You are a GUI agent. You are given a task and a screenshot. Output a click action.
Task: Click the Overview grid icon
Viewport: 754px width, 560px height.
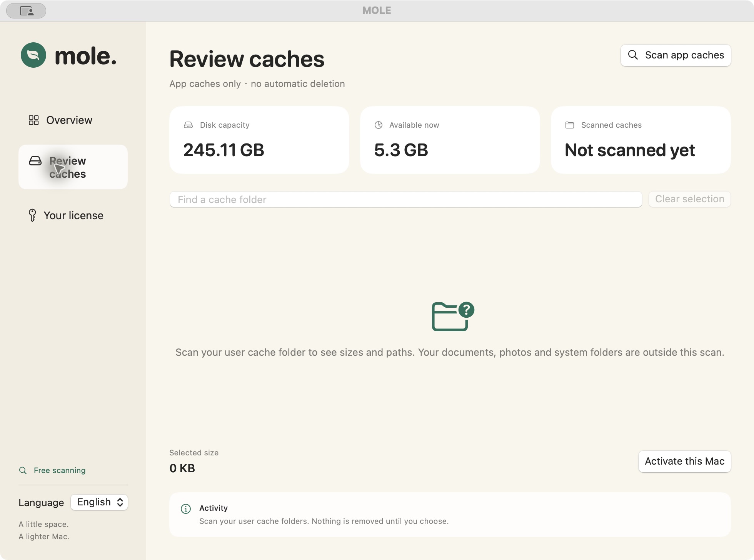pyautogui.click(x=34, y=120)
